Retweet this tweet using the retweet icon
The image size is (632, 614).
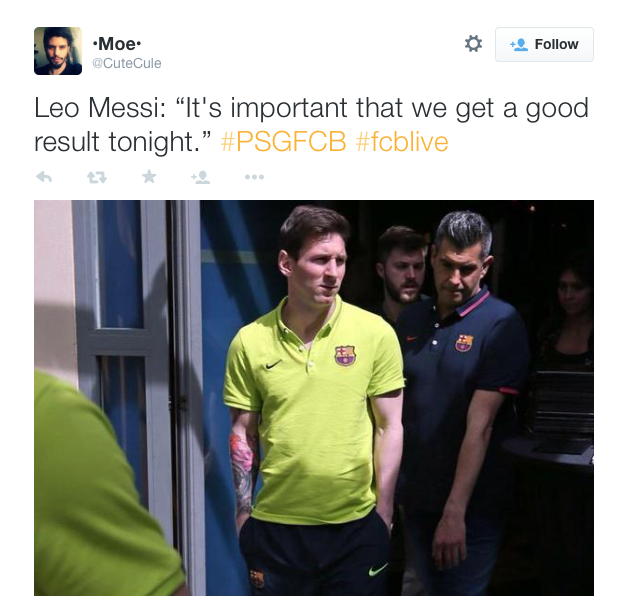coord(97,177)
